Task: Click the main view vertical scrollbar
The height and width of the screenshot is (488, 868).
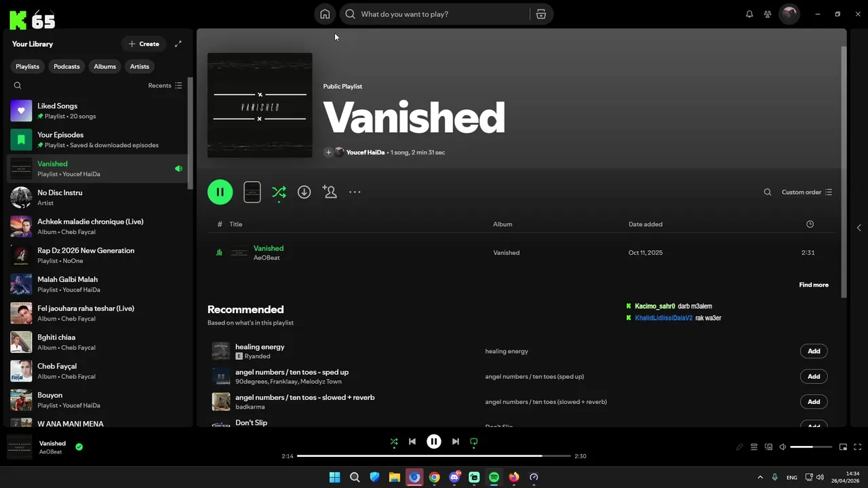Action: tap(844, 171)
